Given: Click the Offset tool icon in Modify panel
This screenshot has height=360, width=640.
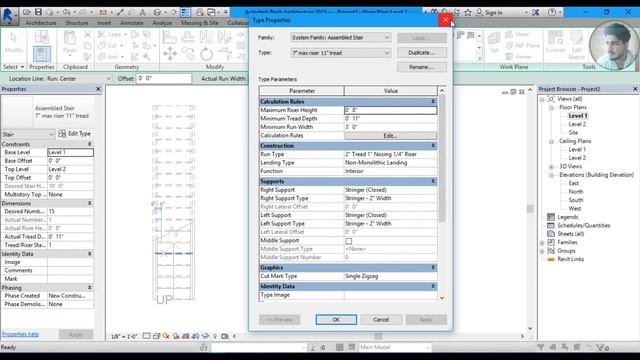Looking at the screenshot, I should [188, 37].
